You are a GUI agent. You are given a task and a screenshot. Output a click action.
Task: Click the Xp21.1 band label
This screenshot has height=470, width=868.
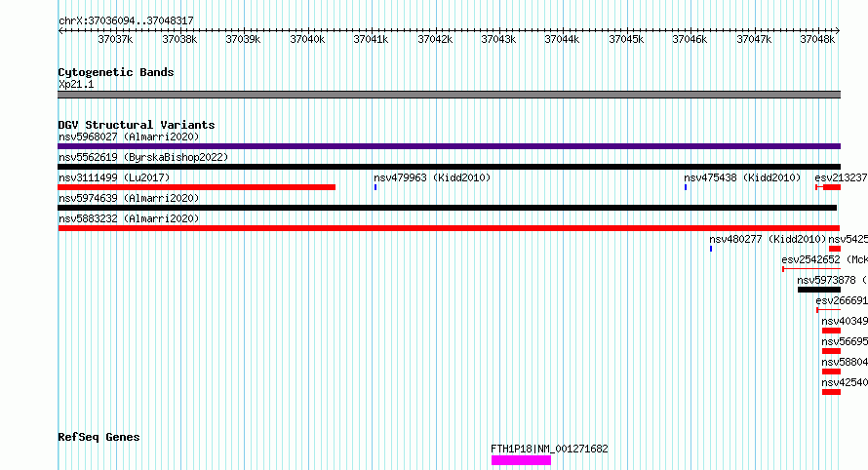click(76, 84)
